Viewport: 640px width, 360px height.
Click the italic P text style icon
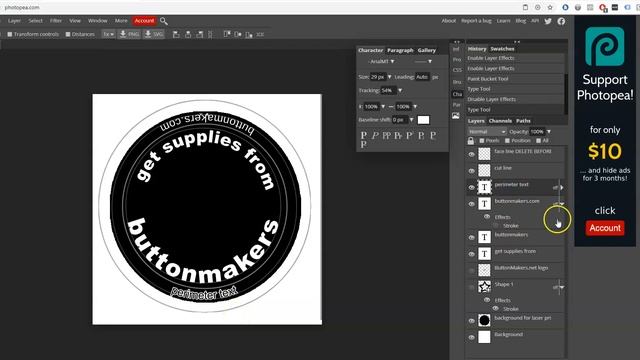(375, 135)
